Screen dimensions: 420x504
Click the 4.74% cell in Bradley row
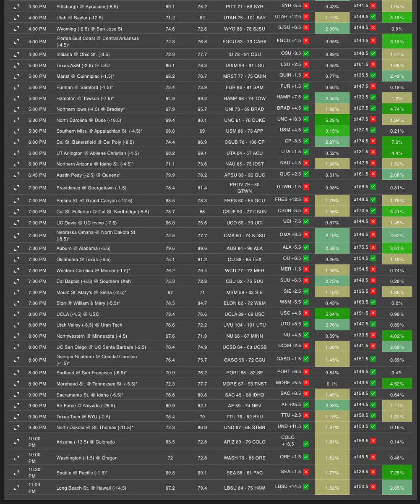pos(397,109)
